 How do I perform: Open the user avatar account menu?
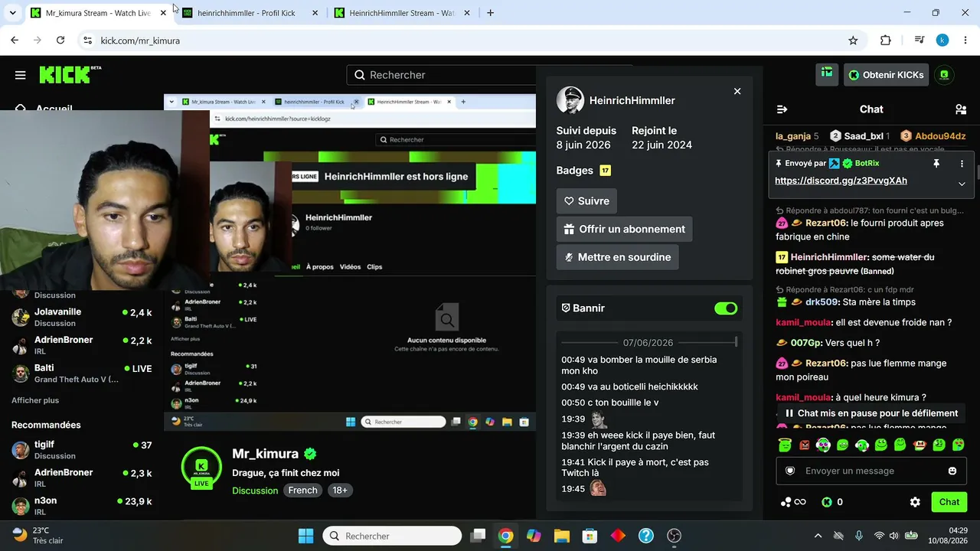tap(944, 74)
